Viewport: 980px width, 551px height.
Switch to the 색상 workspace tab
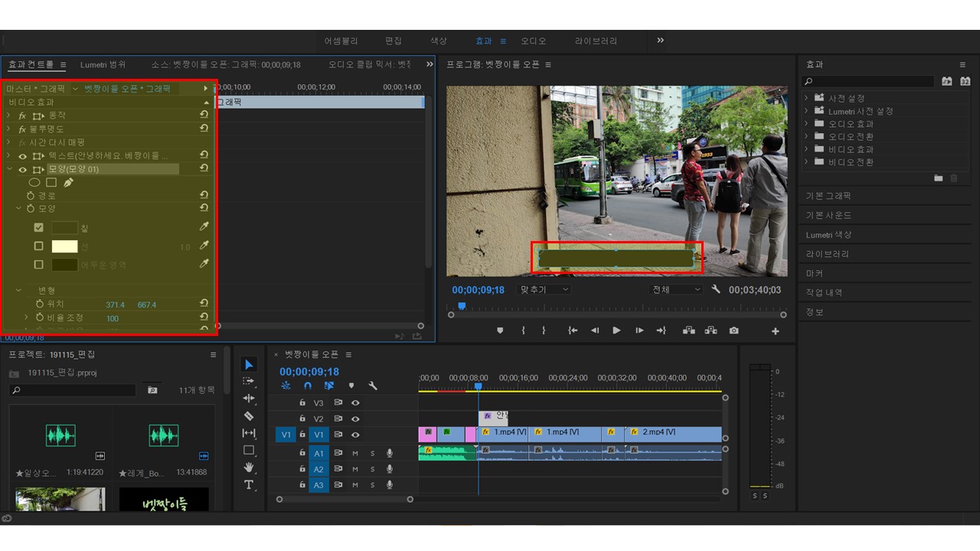(438, 41)
